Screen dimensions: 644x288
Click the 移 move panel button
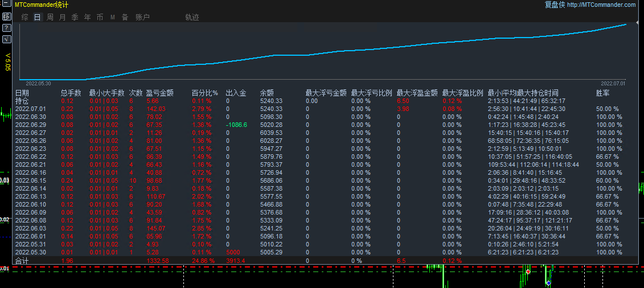coord(7,17)
